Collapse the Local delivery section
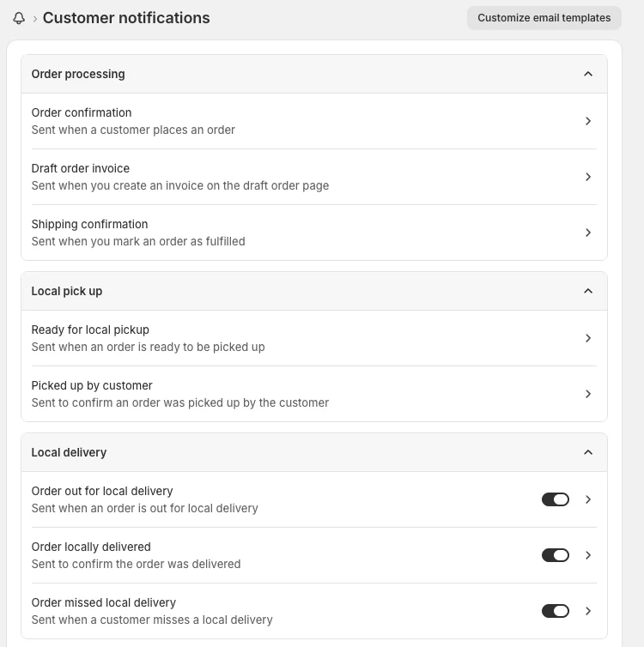The width and height of the screenshot is (644, 647). click(x=588, y=452)
